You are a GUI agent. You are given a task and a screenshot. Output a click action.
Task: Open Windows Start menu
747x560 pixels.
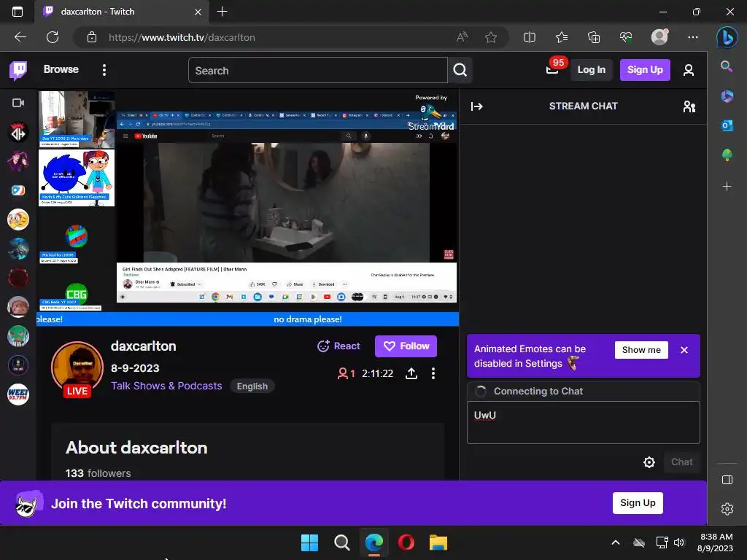[309, 542]
